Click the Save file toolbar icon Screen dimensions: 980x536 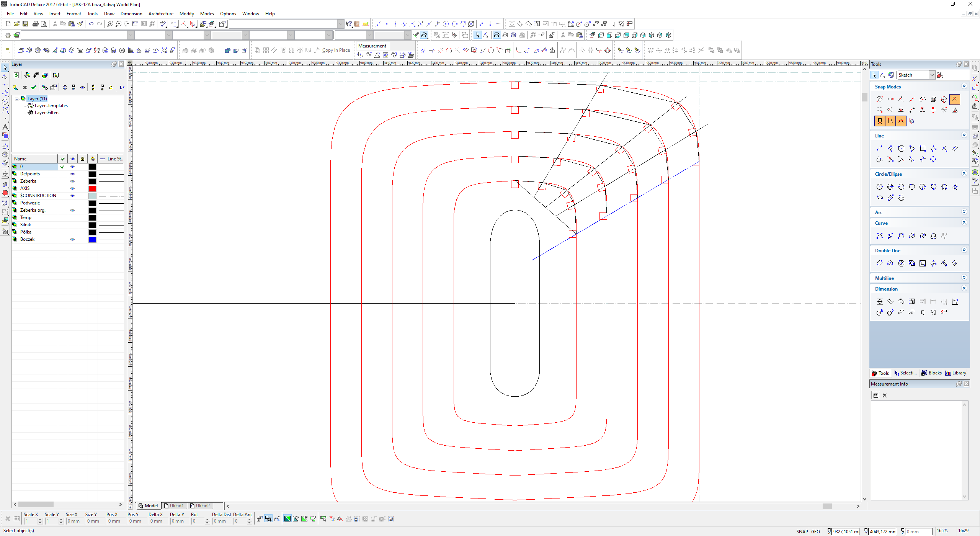point(25,24)
